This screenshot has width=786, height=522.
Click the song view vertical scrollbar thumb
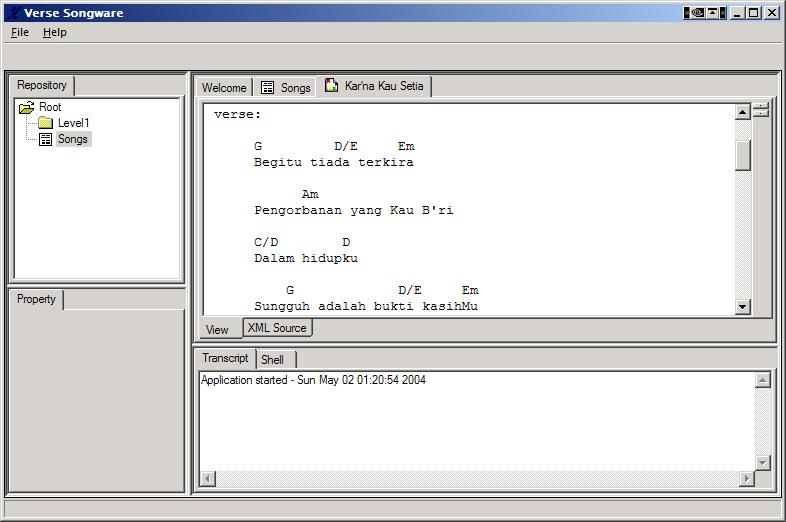coord(742,155)
